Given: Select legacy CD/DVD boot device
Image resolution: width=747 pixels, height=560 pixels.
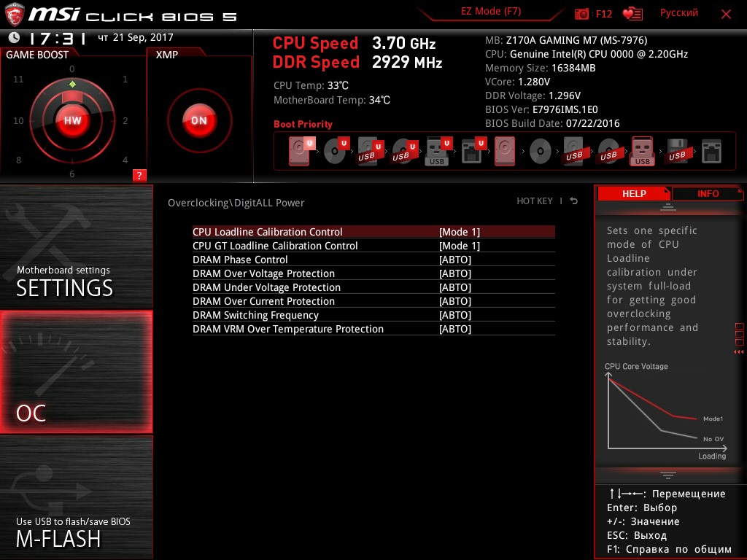Looking at the screenshot, I should [541, 152].
